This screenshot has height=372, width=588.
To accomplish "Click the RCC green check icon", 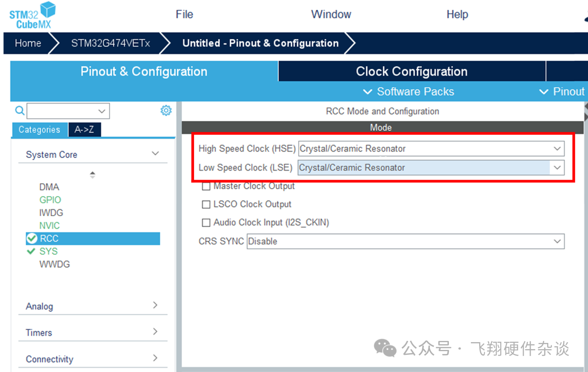I will (x=32, y=238).
